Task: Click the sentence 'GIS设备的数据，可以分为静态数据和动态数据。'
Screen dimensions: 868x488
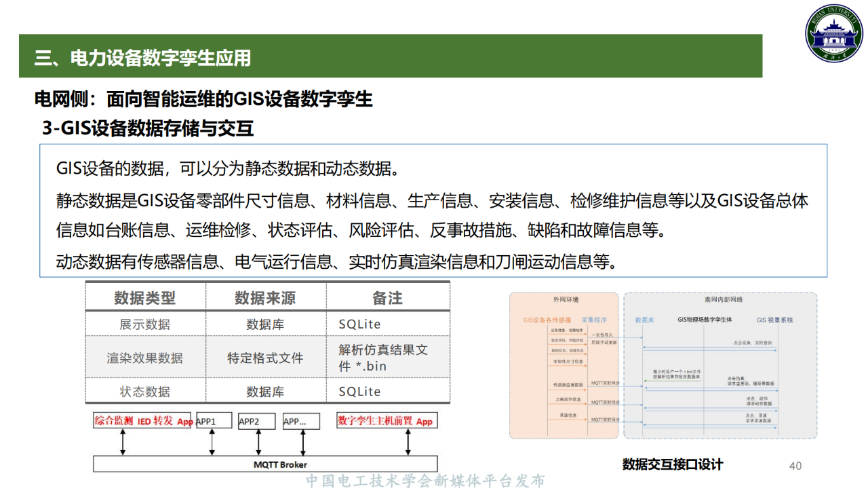Action: pyautogui.click(x=227, y=168)
